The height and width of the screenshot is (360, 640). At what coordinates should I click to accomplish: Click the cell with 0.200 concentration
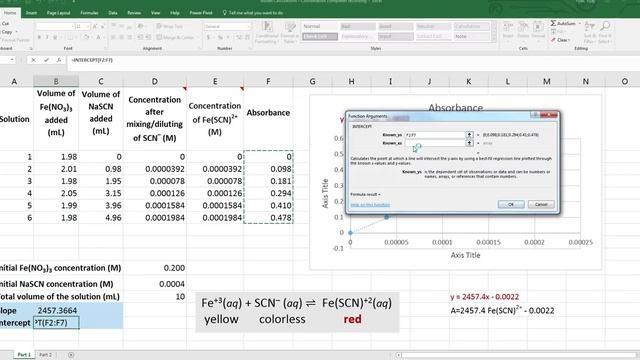[x=155, y=268]
